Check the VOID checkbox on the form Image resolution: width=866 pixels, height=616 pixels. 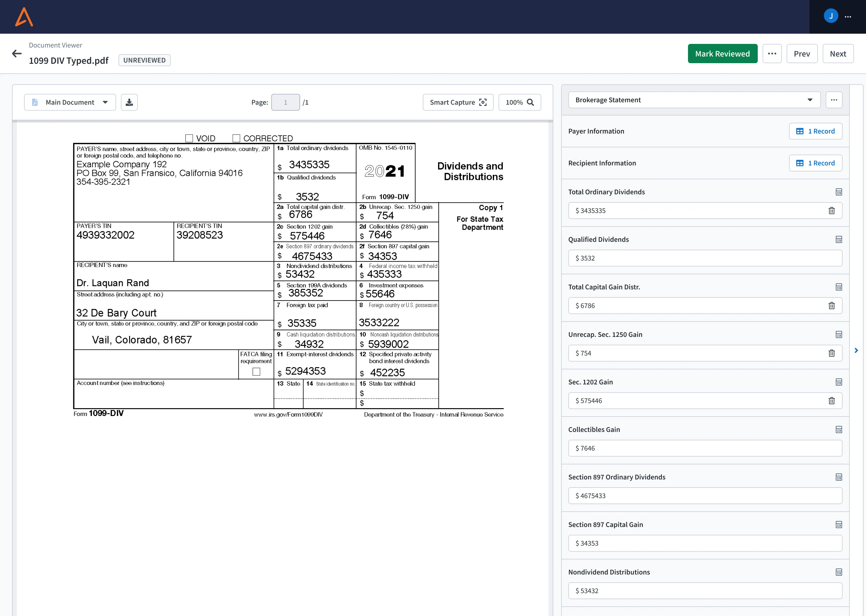(x=189, y=138)
